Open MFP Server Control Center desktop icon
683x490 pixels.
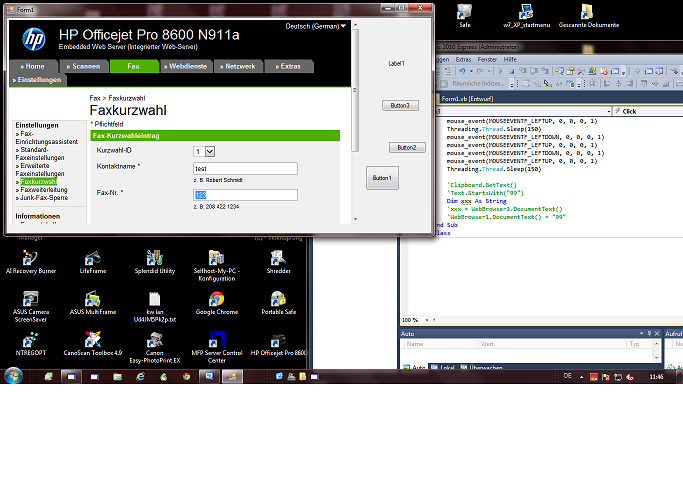click(x=216, y=348)
